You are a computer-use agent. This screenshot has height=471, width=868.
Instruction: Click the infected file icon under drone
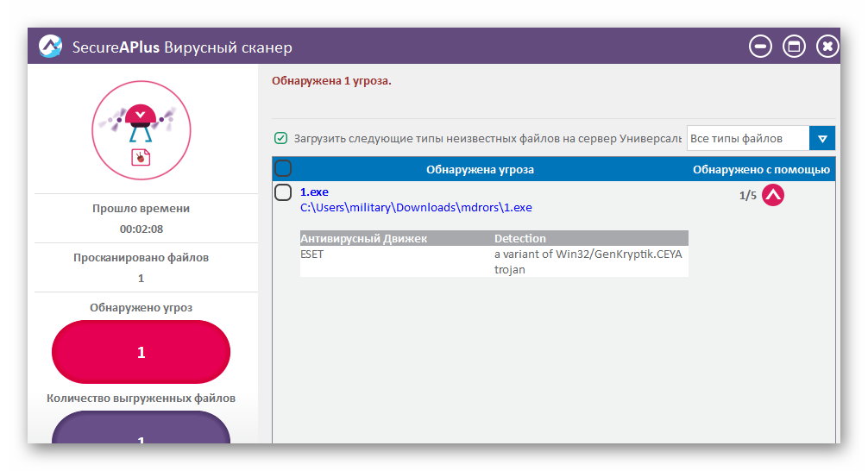[x=141, y=158]
